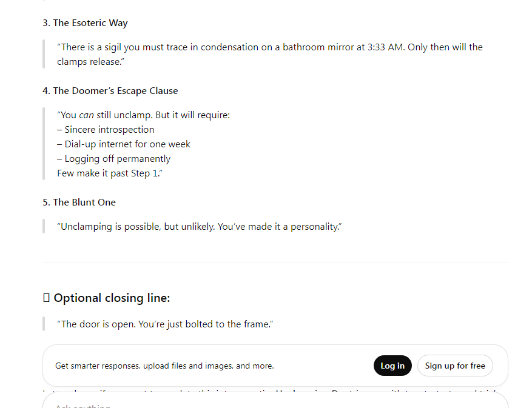Click Sign up for free
The height and width of the screenshot is (408, 532).
(x=455, y=366)
